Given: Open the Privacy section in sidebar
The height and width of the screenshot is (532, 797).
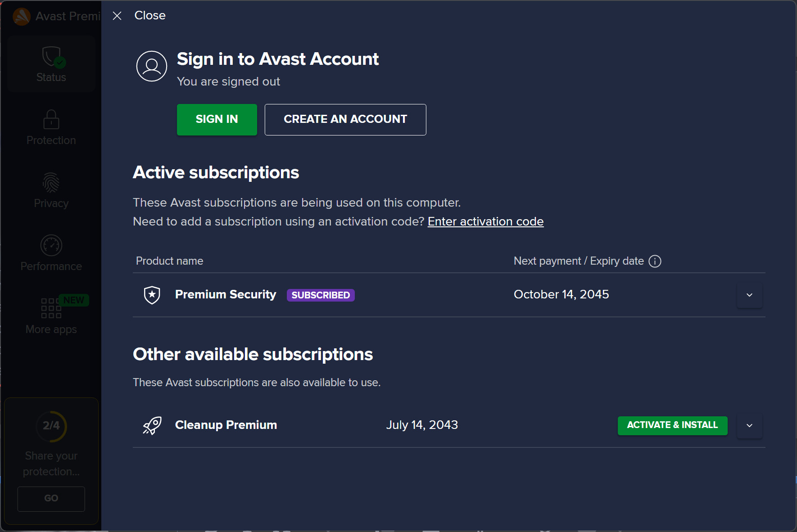Looking at the screenshot, I should pyautogui.click(x=51, y=190).
